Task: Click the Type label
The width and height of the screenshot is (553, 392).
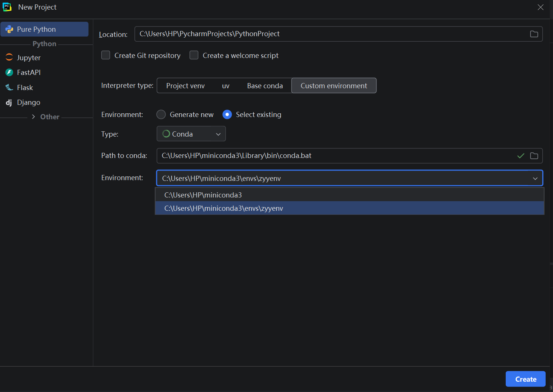Action: [x=110, y=134]
